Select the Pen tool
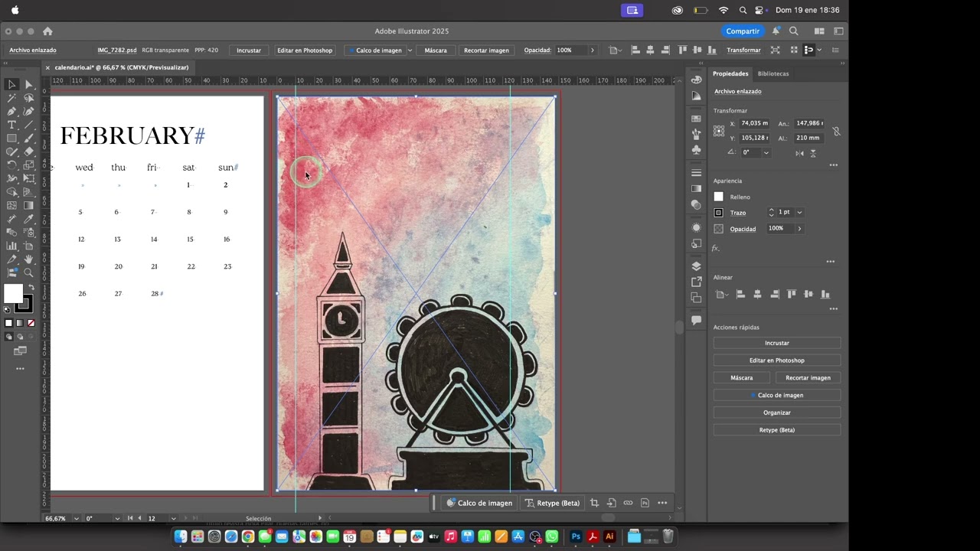980x551 pixels. (x=11, y=111)
